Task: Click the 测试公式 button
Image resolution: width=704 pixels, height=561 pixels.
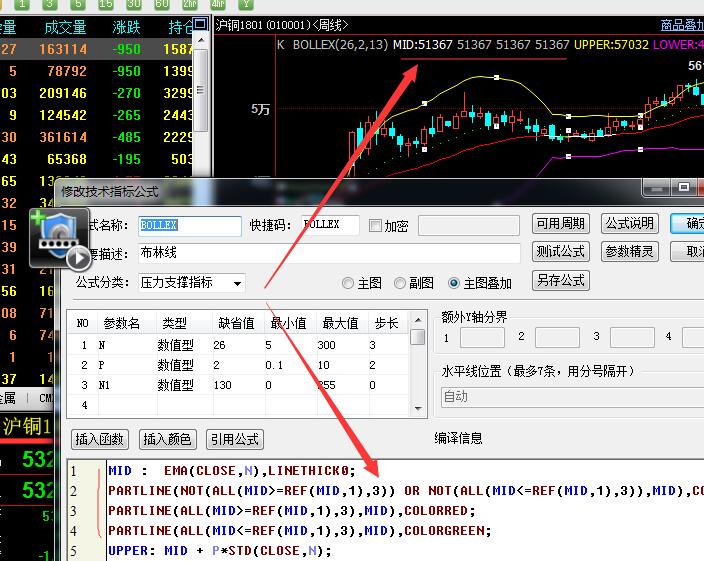Action: (x=560, y=252)
